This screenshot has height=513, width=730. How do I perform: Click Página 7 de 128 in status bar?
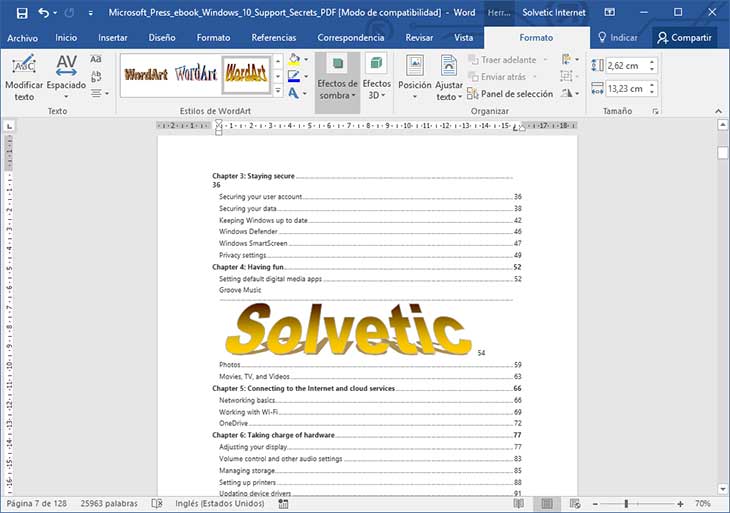[36, 504]
